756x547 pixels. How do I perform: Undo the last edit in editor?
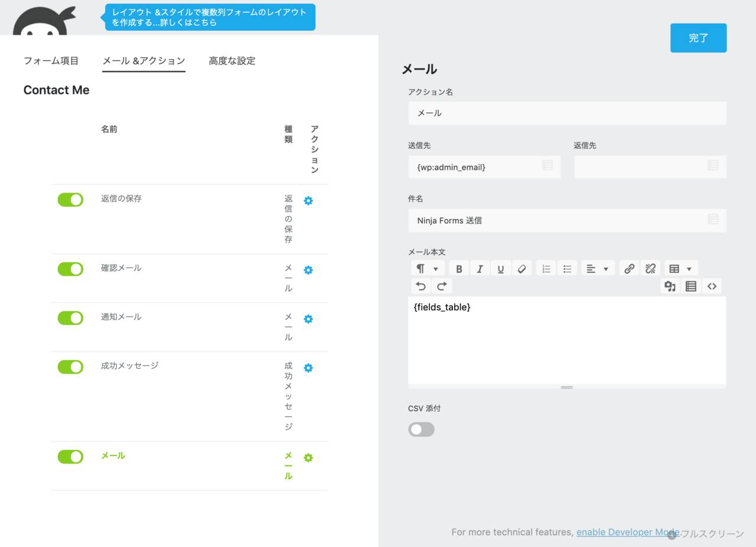click(421, 286)
